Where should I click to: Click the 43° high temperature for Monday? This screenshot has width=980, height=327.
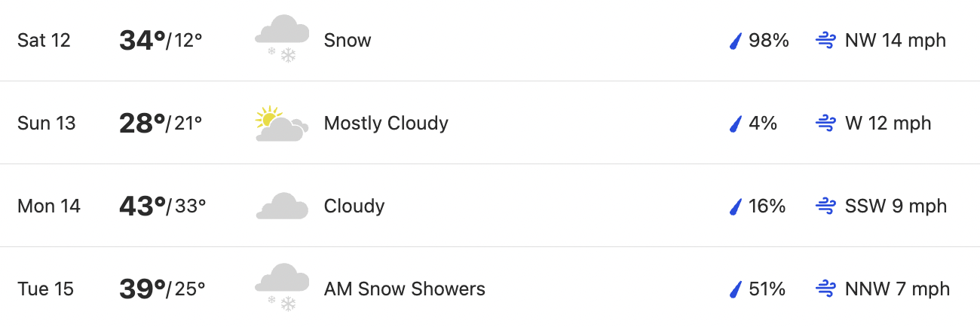pyautogui.click(x=142, y=206)
